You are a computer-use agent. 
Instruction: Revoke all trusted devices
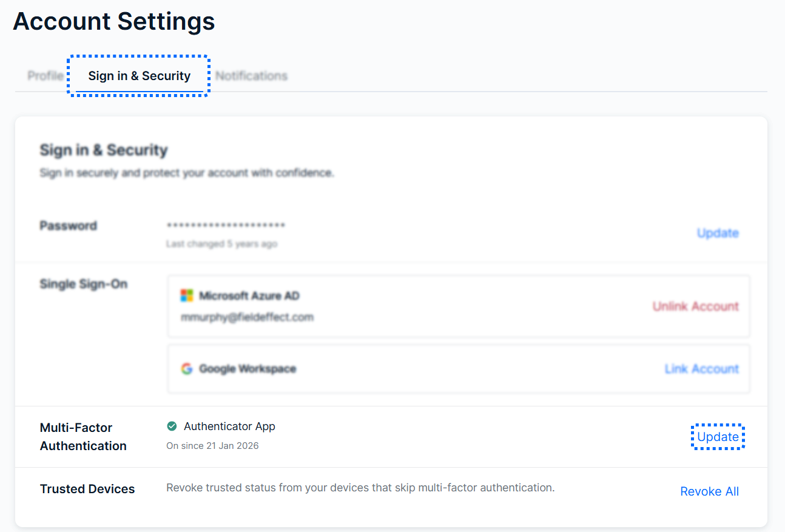710,491
